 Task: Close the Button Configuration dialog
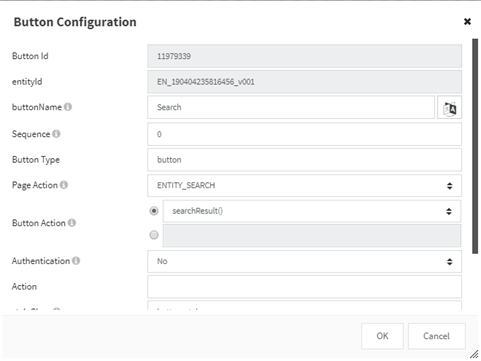coord(467,22)
